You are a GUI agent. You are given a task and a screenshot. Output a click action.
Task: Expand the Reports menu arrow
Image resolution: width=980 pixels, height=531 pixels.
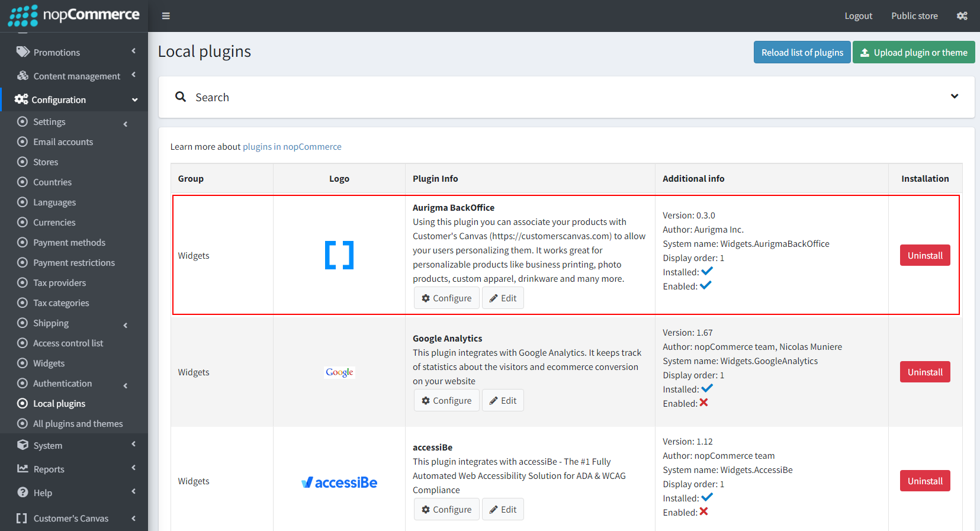pyautogui.click(x=134, y=468)
